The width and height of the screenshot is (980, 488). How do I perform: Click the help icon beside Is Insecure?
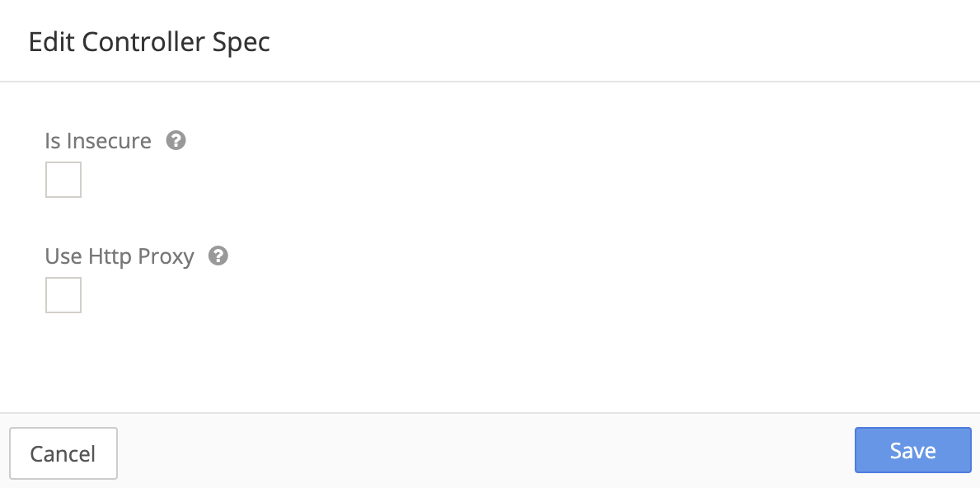click(x=176, y=141)
